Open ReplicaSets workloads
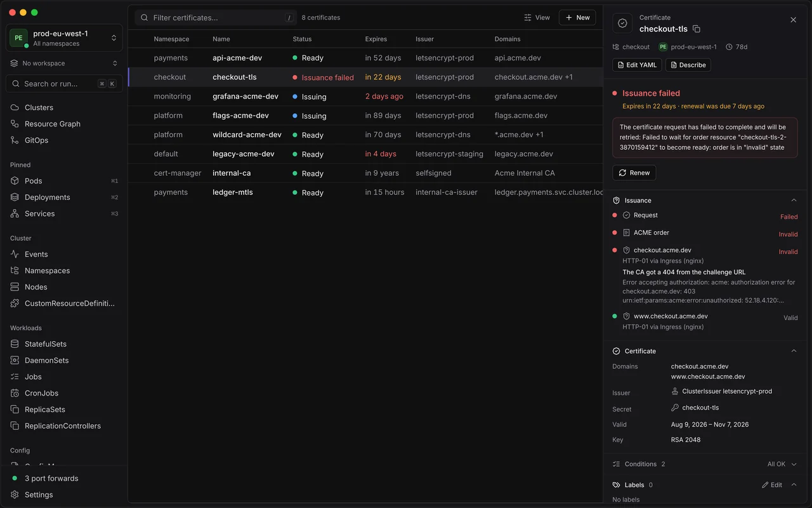Screen dimensions: 812x508 pos(64,410)
